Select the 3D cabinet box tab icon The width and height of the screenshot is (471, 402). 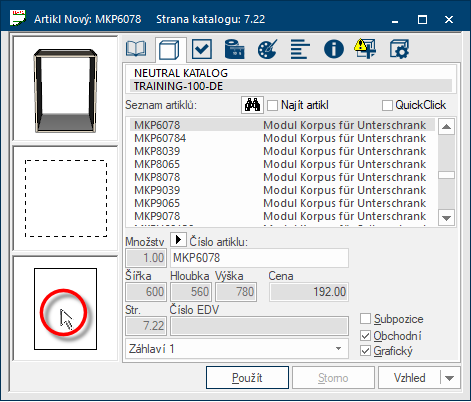pyautogui.click(x=169, y=50)
